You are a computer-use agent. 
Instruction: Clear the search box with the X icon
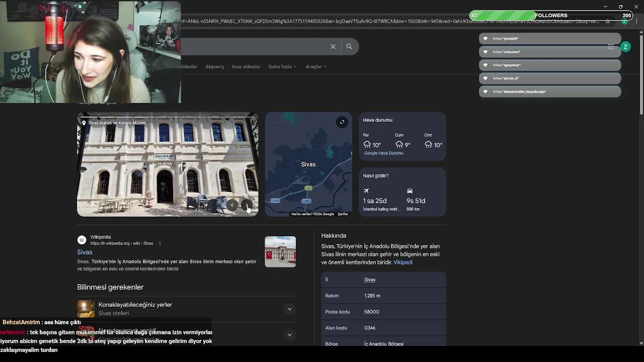(333, 46)
